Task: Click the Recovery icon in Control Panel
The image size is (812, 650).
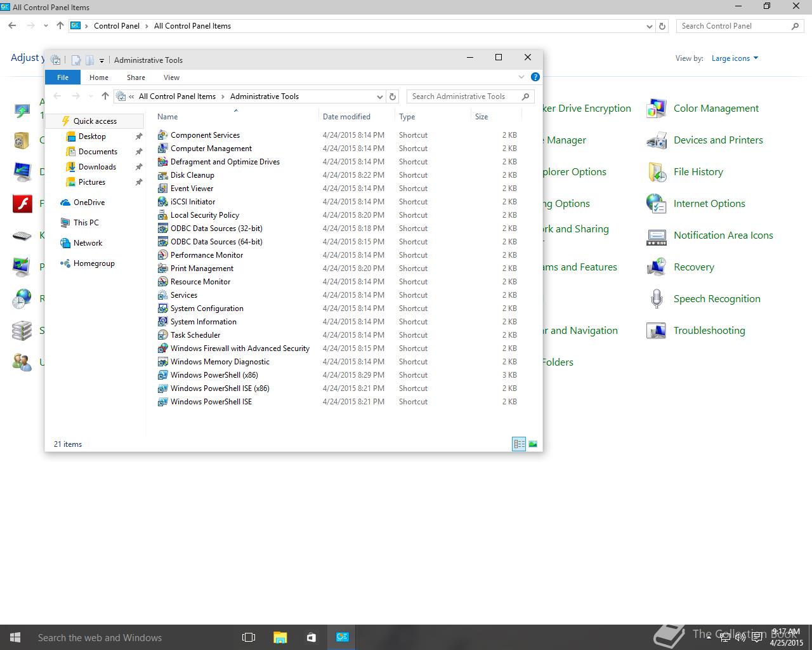Action: tap(657, 267)
